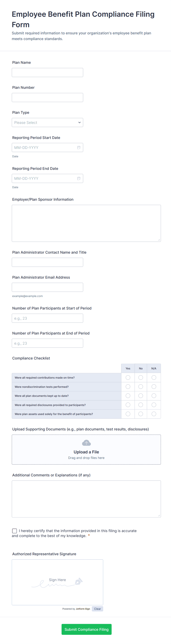This screenshot has height=644, width=171.
Task: Click the cloud upload icon
Action: click(x=86, y=443)
